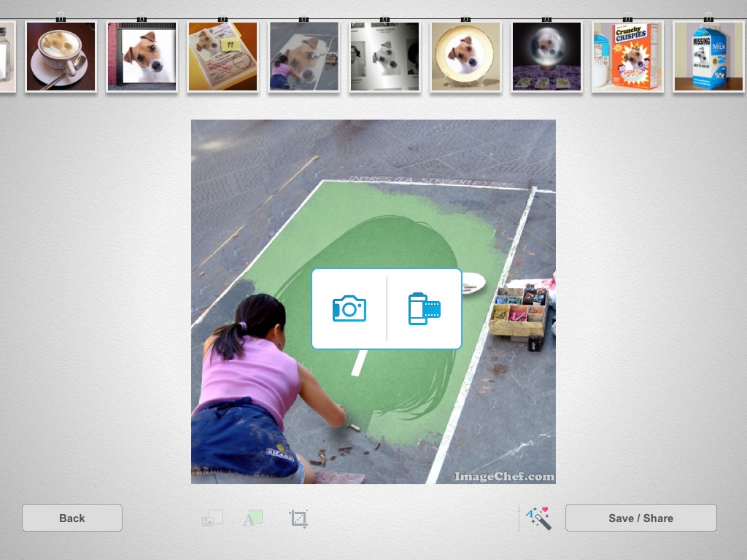Open the crop tool icon
747x560 pixels.
pyautogui.click(x=298, y=518)
